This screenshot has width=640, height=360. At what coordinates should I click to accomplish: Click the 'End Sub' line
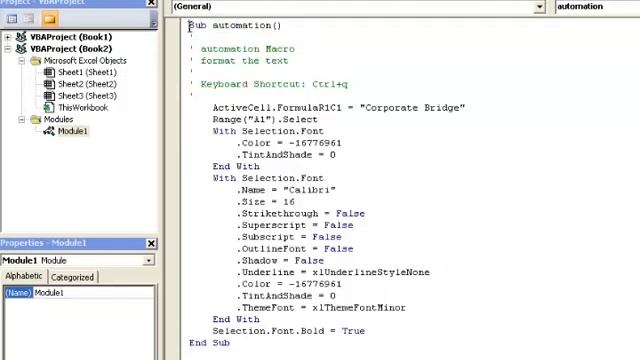209,343
